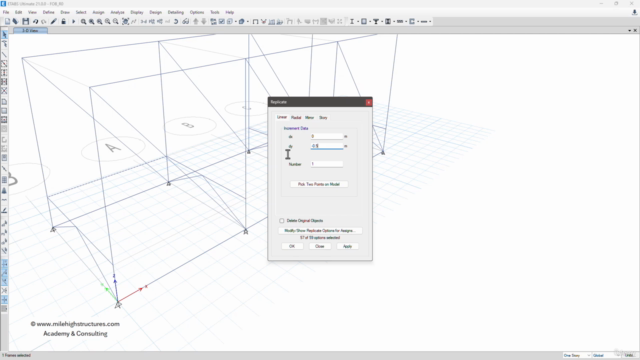The height and width of the screenshot is (360, 640).
Task: Switch to the Mirror tab in Replicate
Action: click(309, 118)
